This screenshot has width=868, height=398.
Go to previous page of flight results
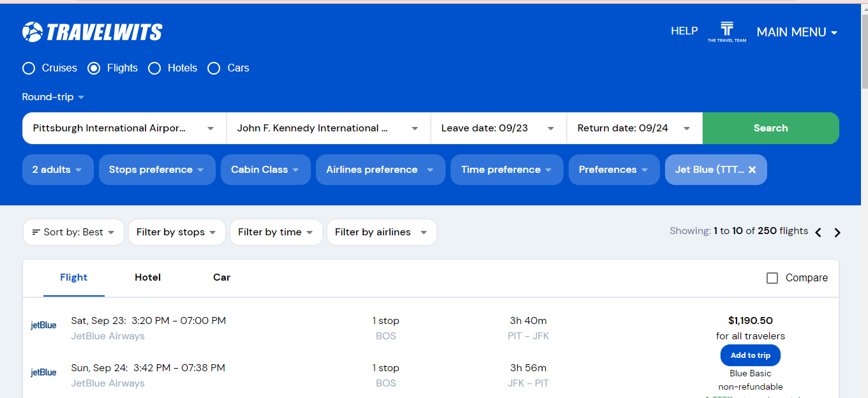(818, 233)
